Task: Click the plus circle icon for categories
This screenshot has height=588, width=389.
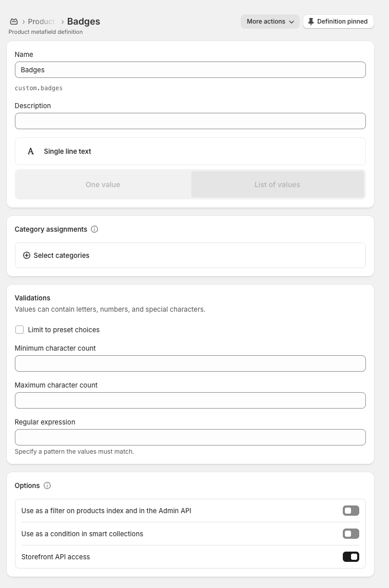Action: tap(27, 255)
